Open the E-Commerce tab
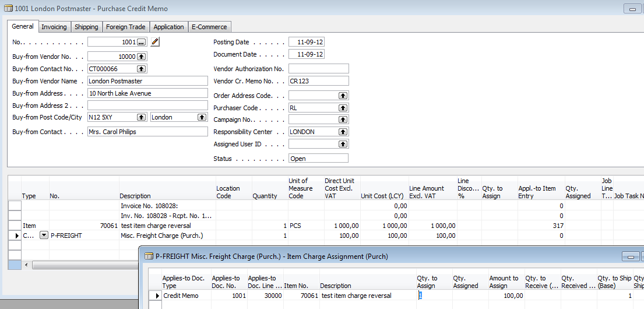This screenshot has width=644, height=309. [x=210, y=27]
